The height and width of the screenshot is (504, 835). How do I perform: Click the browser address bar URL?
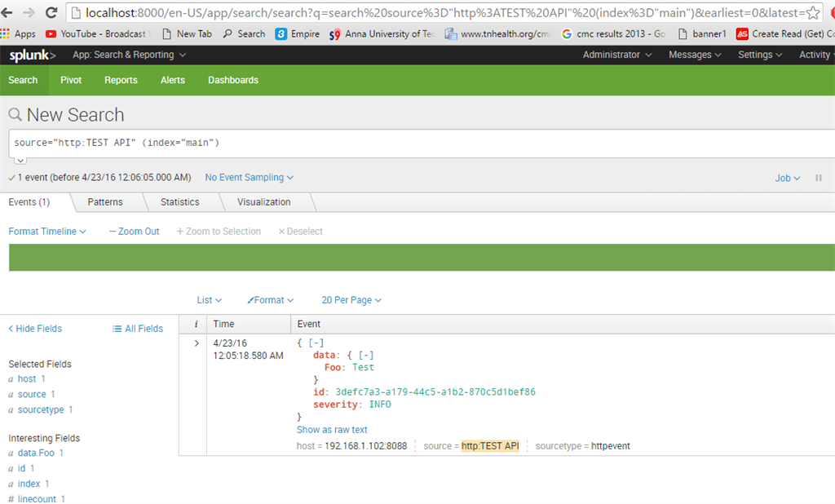click(x=444, y=13)
